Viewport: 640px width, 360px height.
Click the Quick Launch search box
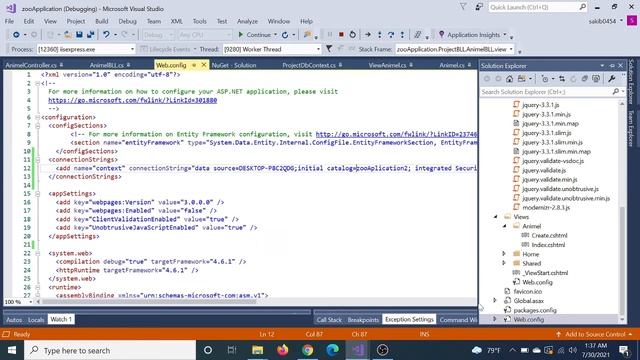coord(538,7)
